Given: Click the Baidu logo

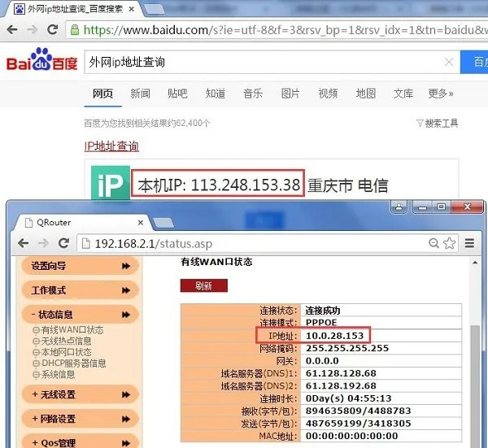Looking at the screenshot, I should (x=41, y=59).
